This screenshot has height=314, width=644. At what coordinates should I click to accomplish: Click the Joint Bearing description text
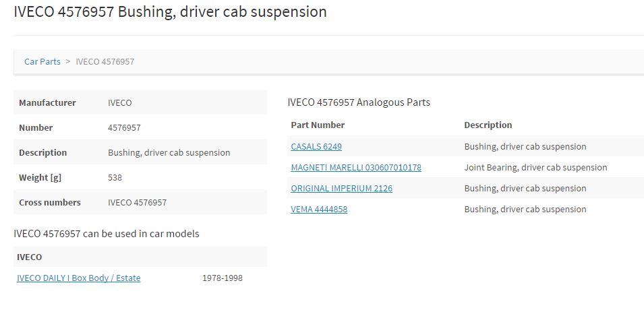pos(535,167)
